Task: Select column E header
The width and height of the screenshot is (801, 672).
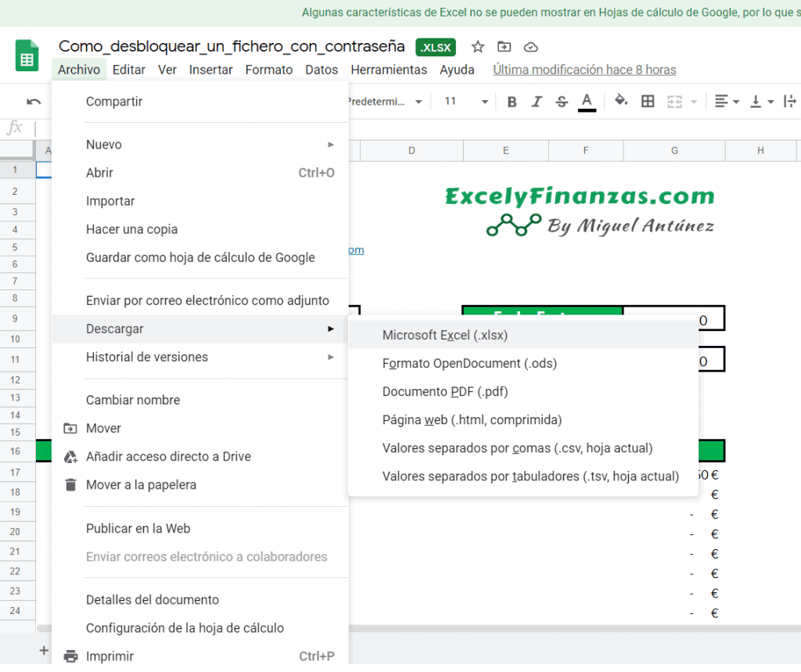Action: (x=506, y=151)
